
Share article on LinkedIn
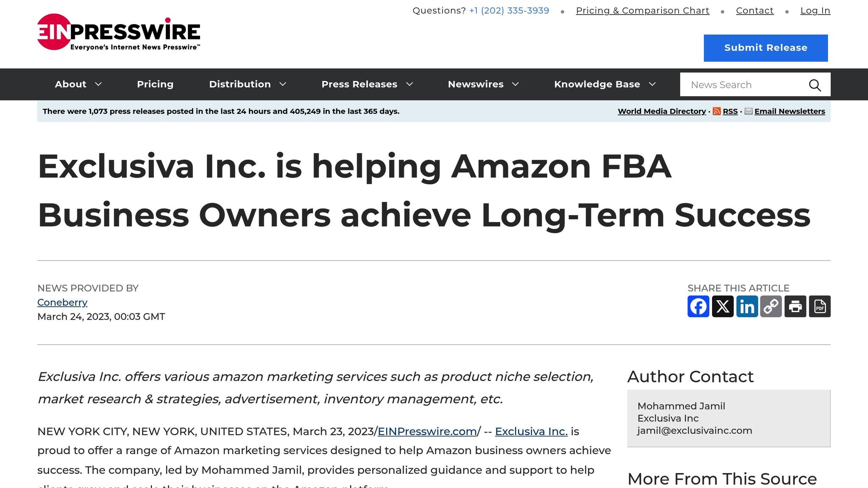747,306
